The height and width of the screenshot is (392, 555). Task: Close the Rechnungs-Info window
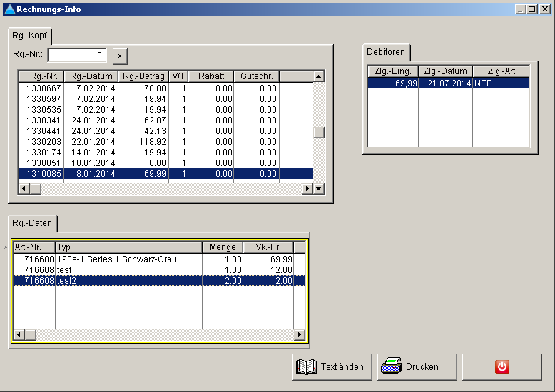545,9
